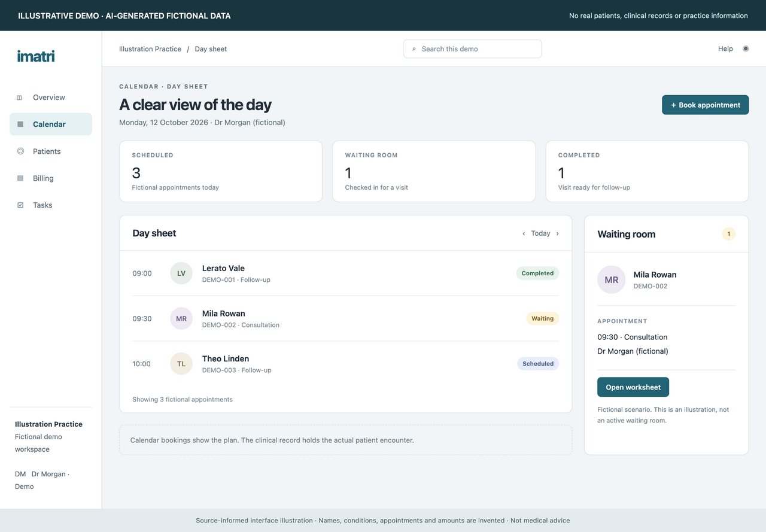Click the Scheduled status badge

(x=538, y=364)
